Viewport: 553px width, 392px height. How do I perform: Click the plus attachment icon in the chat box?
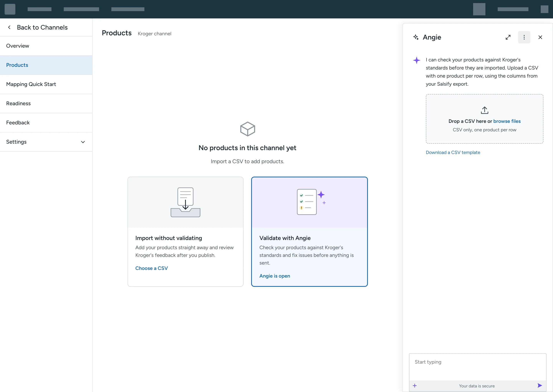tap(415, 386)
